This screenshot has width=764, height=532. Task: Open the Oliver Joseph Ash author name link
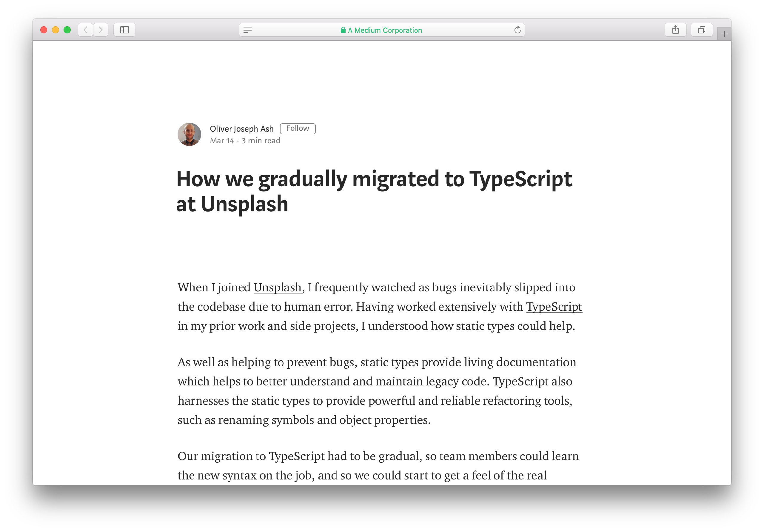[241, 129]
